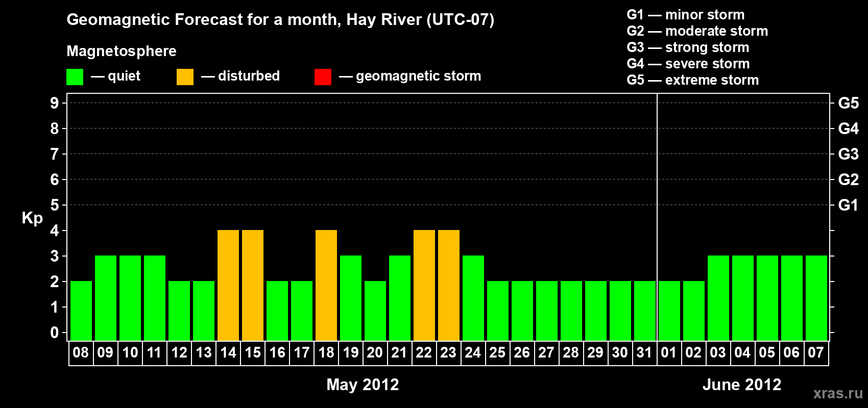
Task: Click the green bar for June 03
Action: coord(718,298)
